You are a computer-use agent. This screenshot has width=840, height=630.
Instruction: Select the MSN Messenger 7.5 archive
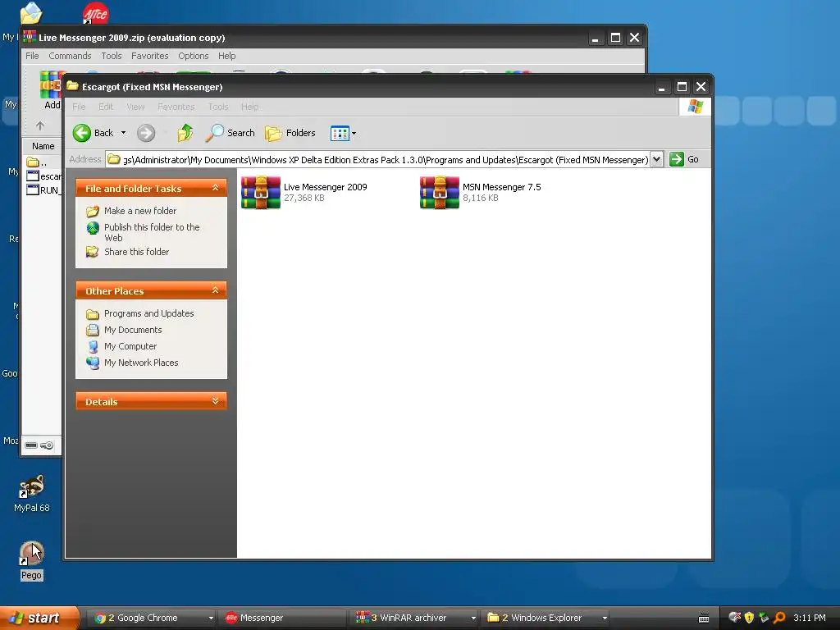click(x=481, y=192)
